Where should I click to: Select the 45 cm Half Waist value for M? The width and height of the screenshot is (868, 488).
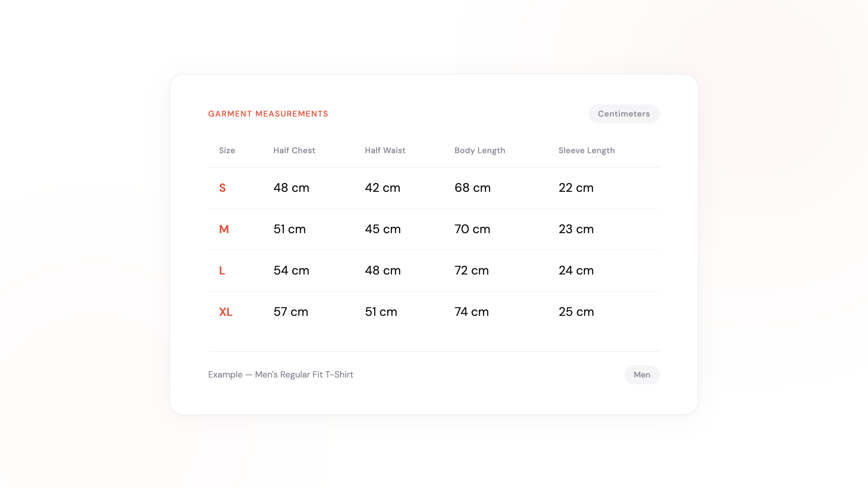pyautogui.click(x=382, y=229)
